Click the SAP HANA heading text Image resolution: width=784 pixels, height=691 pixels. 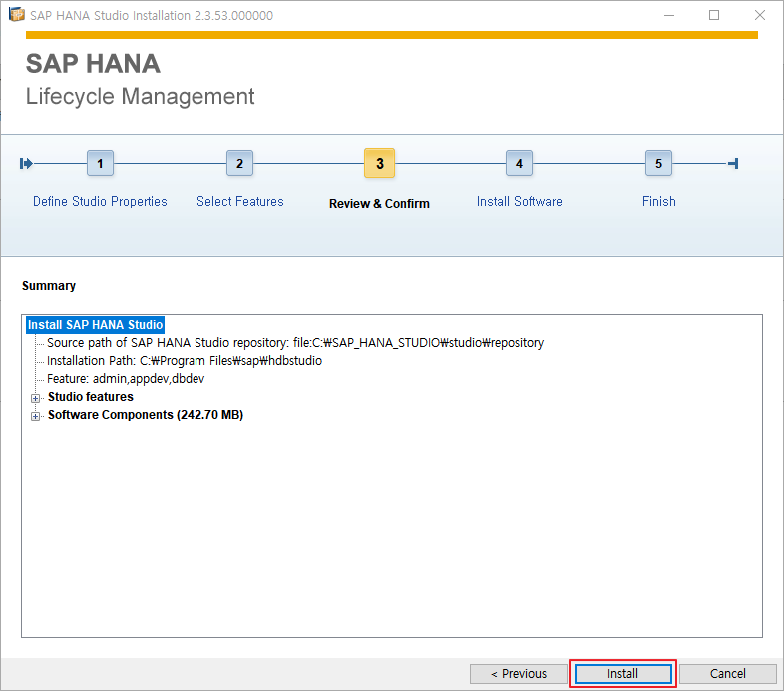[x=93, y=64]
